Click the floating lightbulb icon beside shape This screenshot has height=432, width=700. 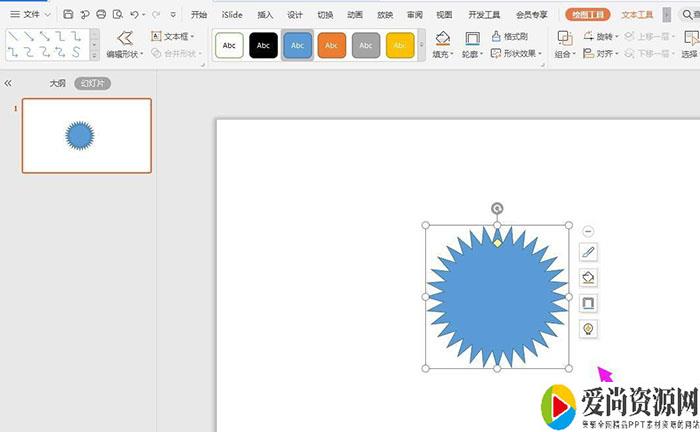(x=588, y=328)
